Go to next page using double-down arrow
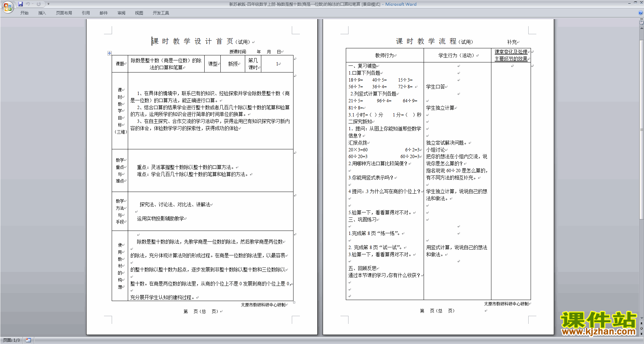 point(642,333)
